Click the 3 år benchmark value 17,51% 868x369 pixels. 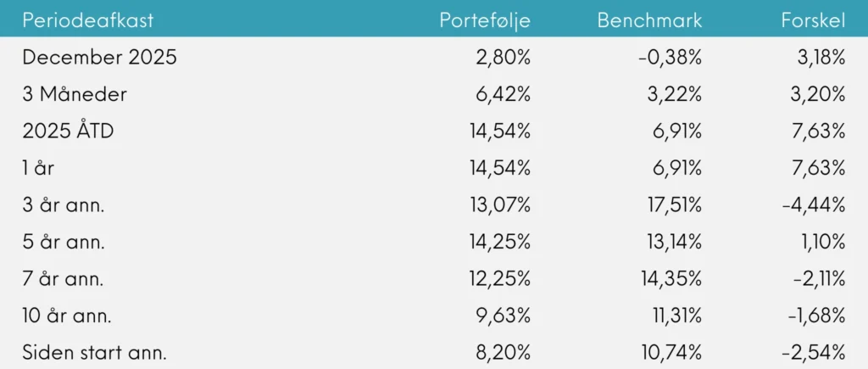671,204
